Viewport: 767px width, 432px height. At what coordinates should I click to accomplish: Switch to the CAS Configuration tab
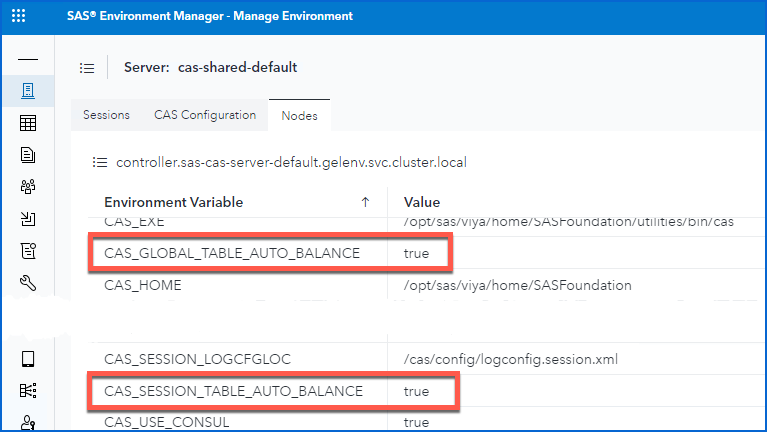205,115
